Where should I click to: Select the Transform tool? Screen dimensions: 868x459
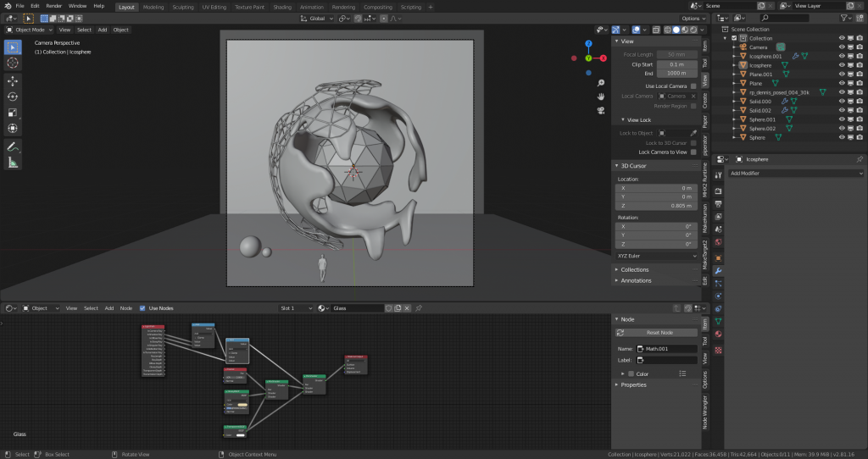tap(12, 128)
